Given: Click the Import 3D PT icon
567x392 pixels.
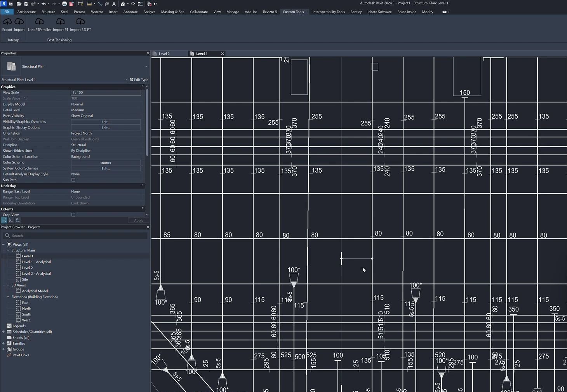Looking at the screenshot, I should (80, 22).
